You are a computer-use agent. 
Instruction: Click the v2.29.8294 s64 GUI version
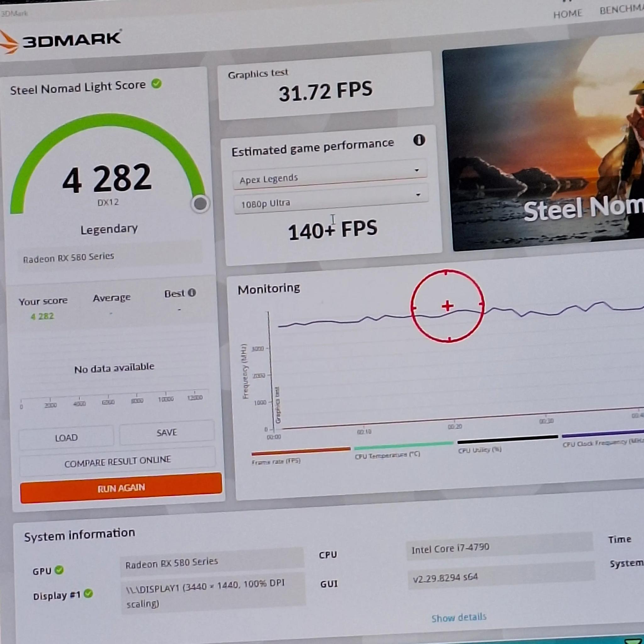coord(501,576)
